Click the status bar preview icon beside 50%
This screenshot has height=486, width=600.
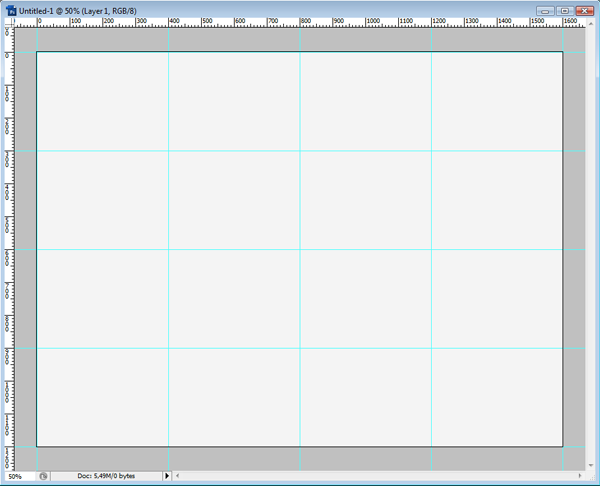coord(43,476)
